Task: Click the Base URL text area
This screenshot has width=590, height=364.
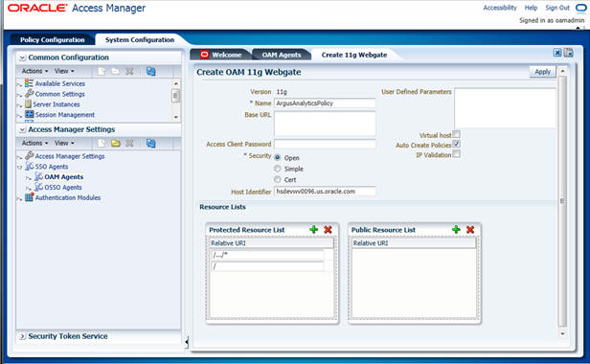Action: pos(325,124)
